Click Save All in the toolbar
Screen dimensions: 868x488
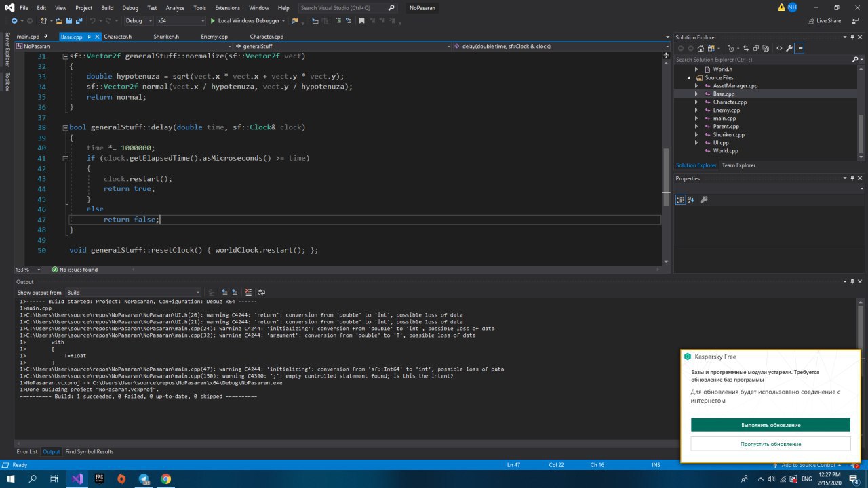pyautogui.click(x=79, y=20)
